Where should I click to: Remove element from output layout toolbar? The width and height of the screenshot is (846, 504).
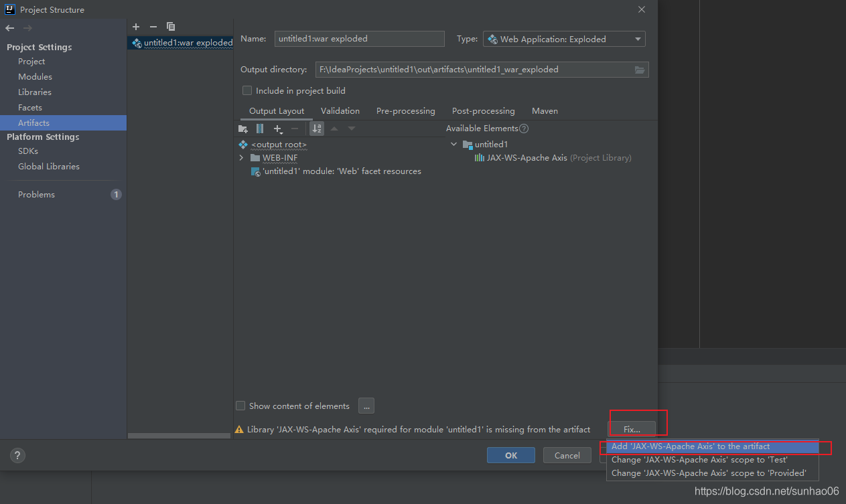click(295, 129)
